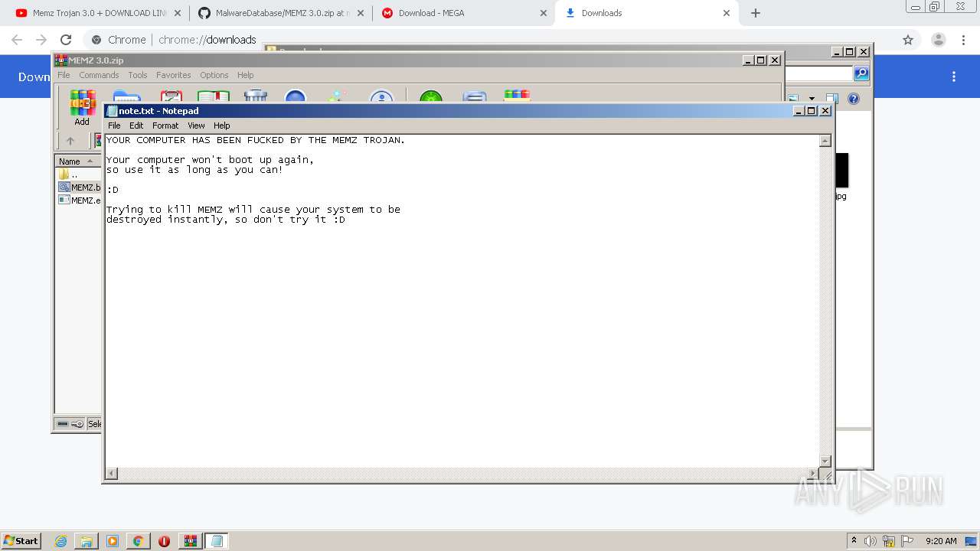Viewport: 980px width, 551px height.
Task: Open Notepad's Help menu
Action: tap(221, 126)
